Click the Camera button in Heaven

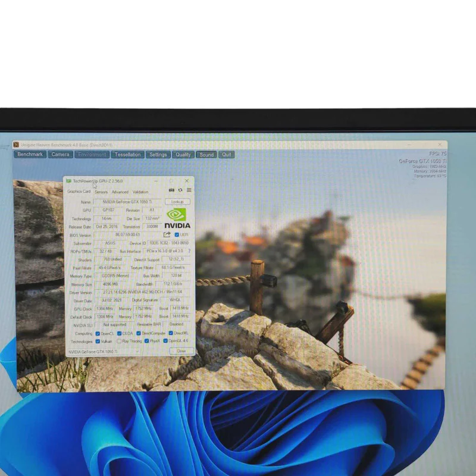point(61,154)
